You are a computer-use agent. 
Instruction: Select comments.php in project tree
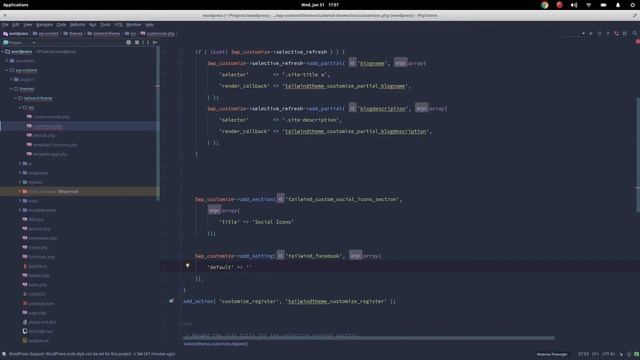click(x=42, y=238)
